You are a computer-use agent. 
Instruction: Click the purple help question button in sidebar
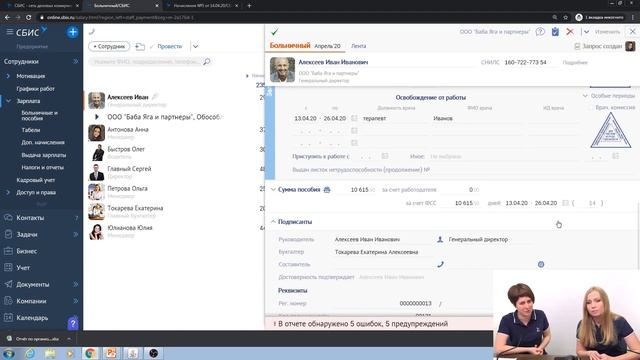pos(73,324)
